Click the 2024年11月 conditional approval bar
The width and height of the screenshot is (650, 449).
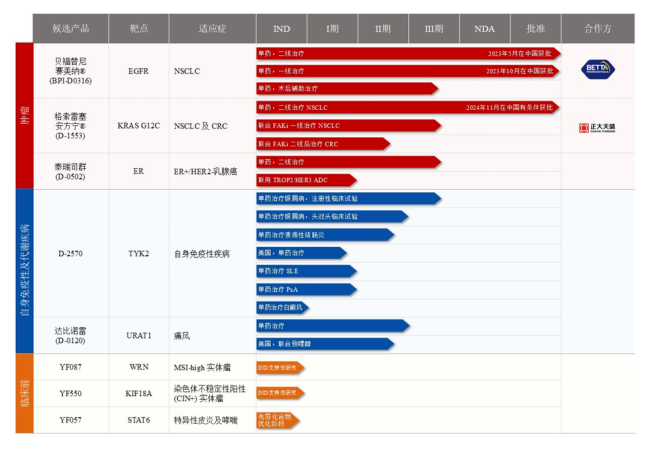click(408, 106)
